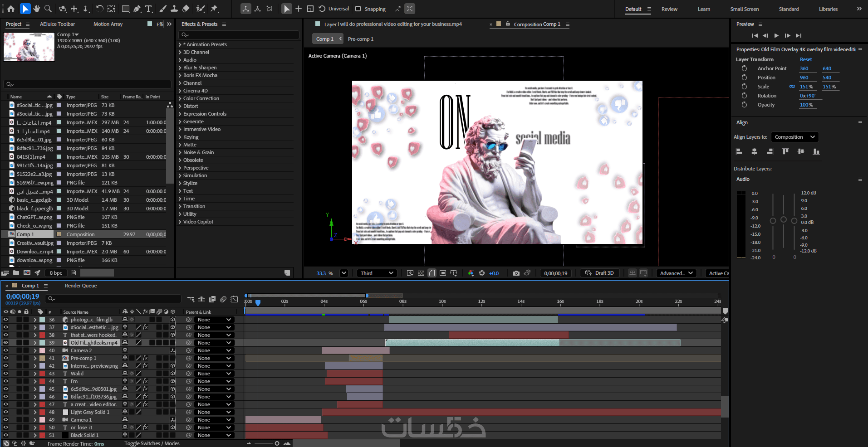Viewport: 868px width, 447px height.
Task: Toggle the Rotation stopwatch in Properties
Action: point(744,96)
